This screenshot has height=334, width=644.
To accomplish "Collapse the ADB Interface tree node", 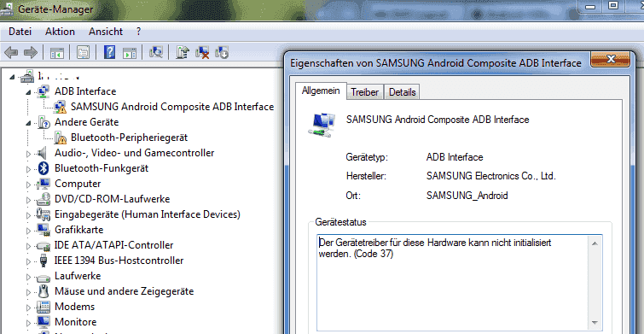I will pos(28,91).
